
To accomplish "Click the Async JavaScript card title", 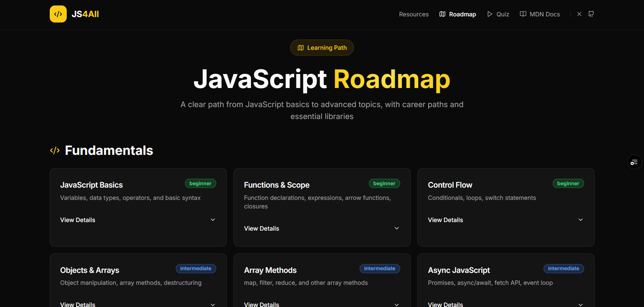I will (x=459, y=270).
